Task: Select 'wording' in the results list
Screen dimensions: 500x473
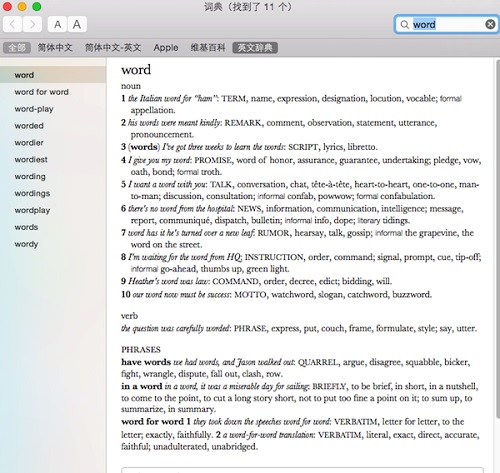Action: (53, 176)
